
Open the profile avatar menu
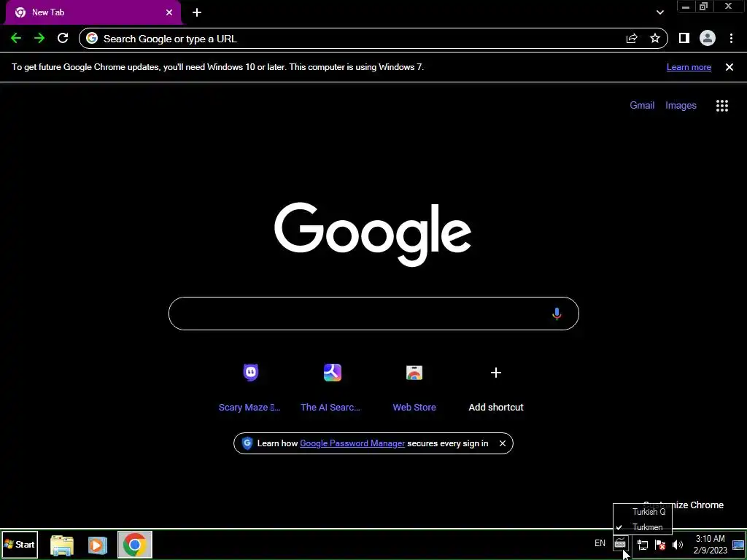click(x=708, y=38)
